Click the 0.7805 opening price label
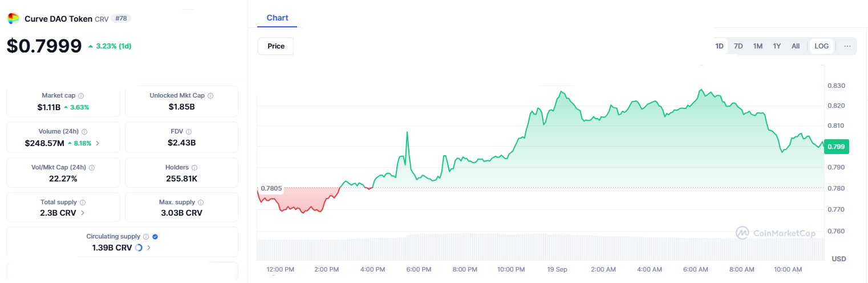 tap(271, 188)
